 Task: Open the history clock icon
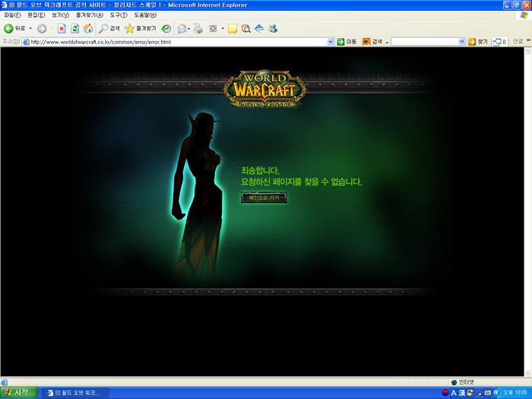[166, 29]
